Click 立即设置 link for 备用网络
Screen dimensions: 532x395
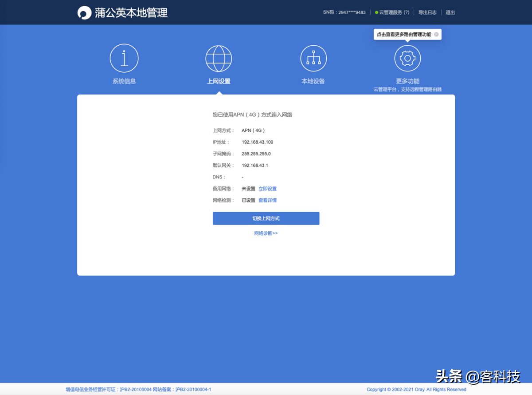click(267, 189)
